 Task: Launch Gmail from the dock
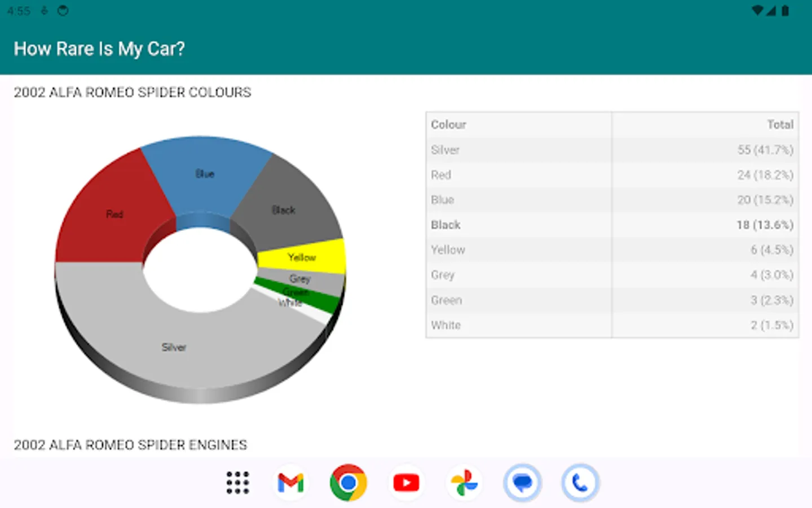click(291, 483)
